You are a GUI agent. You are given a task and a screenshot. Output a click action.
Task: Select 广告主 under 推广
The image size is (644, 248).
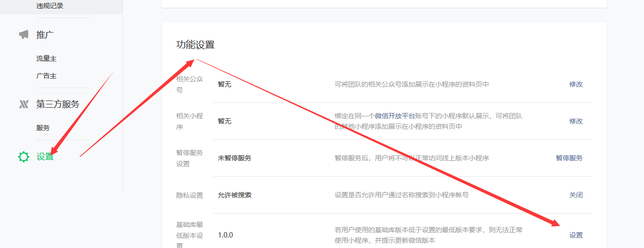coord(46,76)
